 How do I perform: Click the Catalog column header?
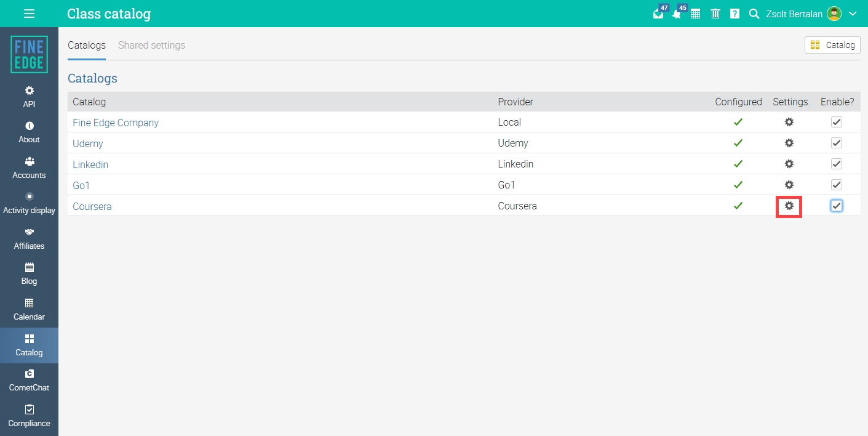(x=89, y=102)
